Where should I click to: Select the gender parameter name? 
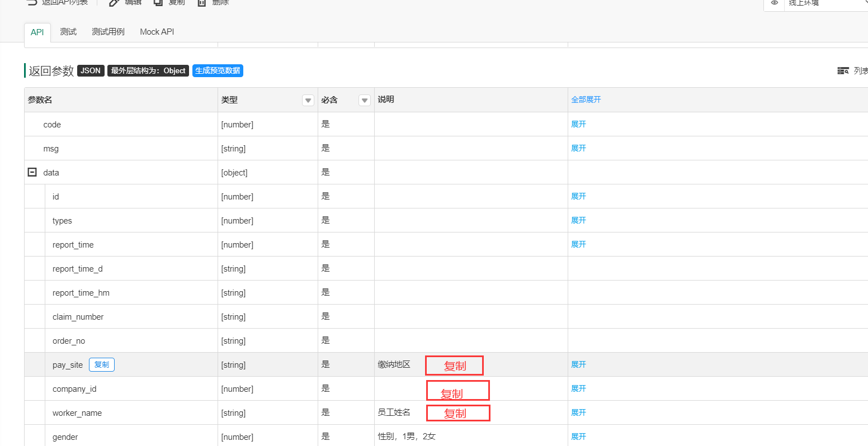(x=65, y=437)
